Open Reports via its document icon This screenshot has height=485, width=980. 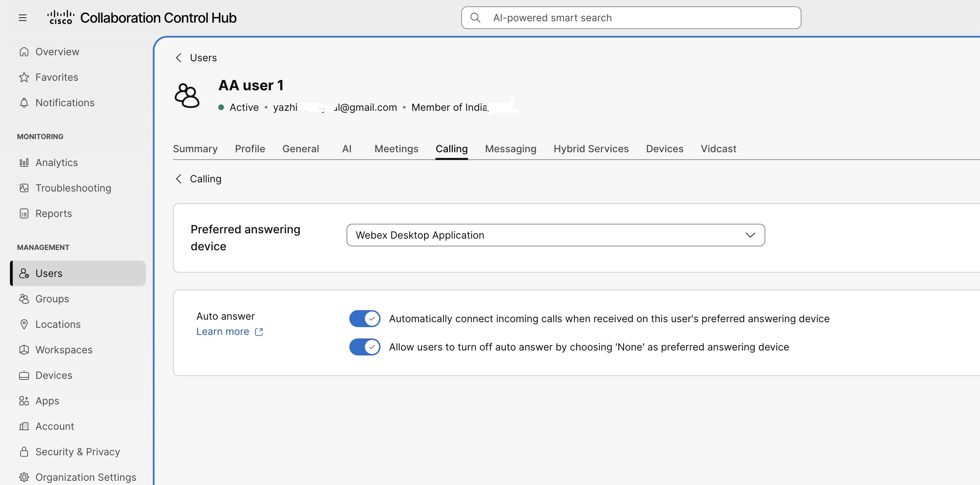tap(24, 213)
